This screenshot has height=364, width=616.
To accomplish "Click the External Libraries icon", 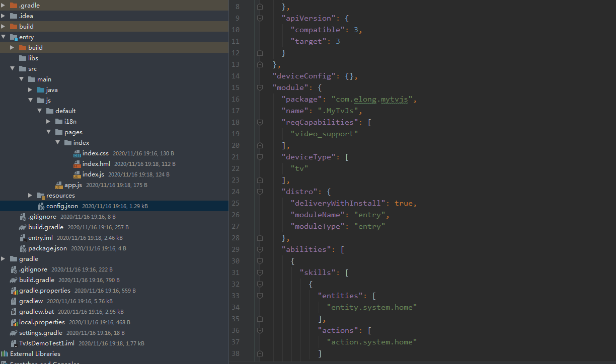I will (5, 354).
